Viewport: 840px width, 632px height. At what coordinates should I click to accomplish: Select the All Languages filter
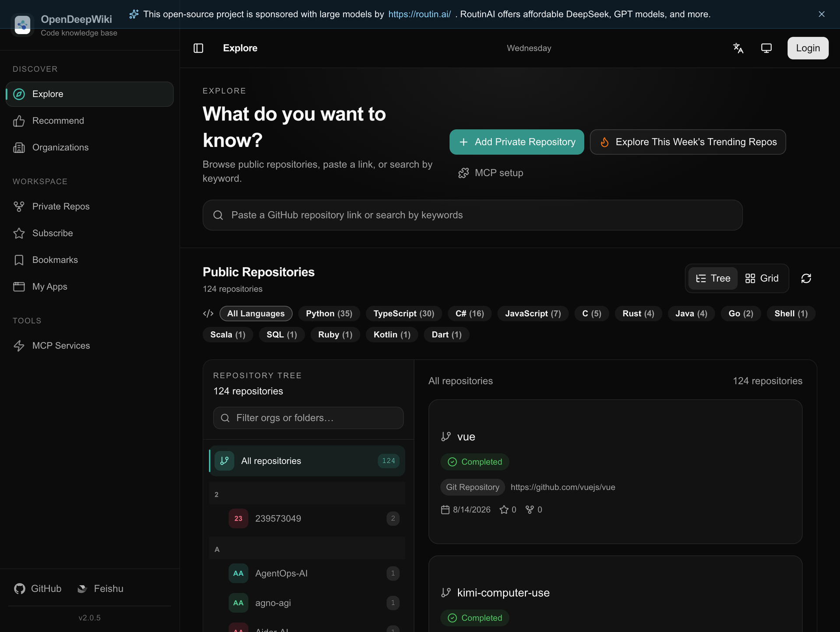tap(256, 313)
